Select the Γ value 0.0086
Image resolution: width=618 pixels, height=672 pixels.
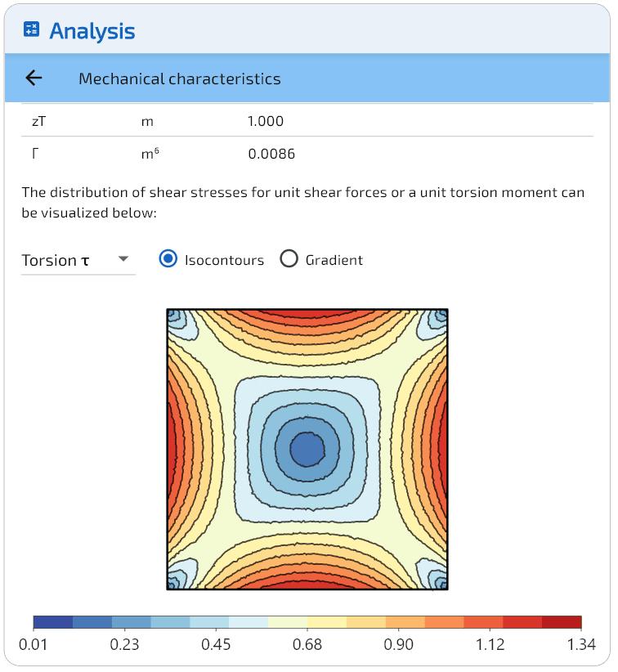pyautogui.click(x=271, y=154)
